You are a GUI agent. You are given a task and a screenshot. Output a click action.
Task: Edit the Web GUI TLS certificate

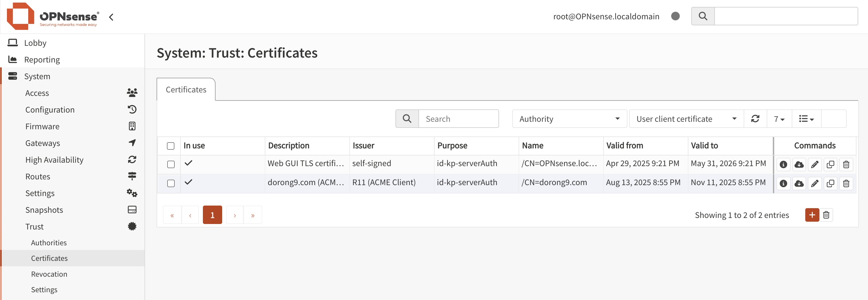[814, 164]
